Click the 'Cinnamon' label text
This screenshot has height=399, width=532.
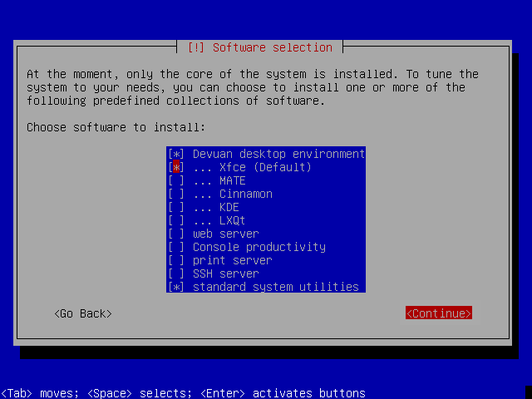pos(246,194)
